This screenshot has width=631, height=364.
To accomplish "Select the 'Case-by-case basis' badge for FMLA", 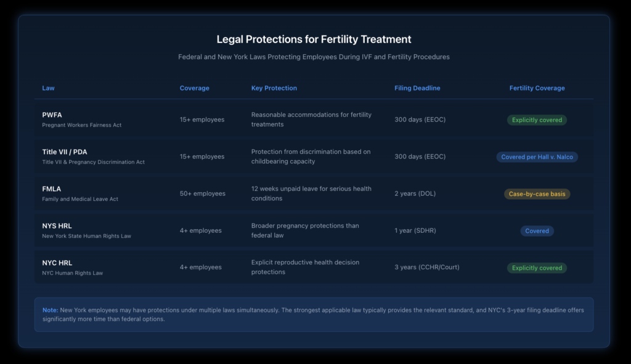I will (536, 193).
